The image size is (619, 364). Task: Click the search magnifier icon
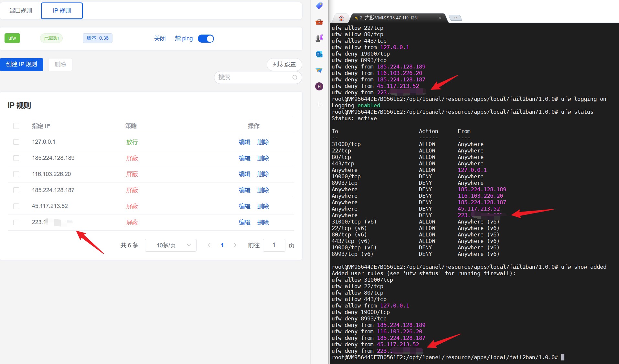click(x=295, y=78)
